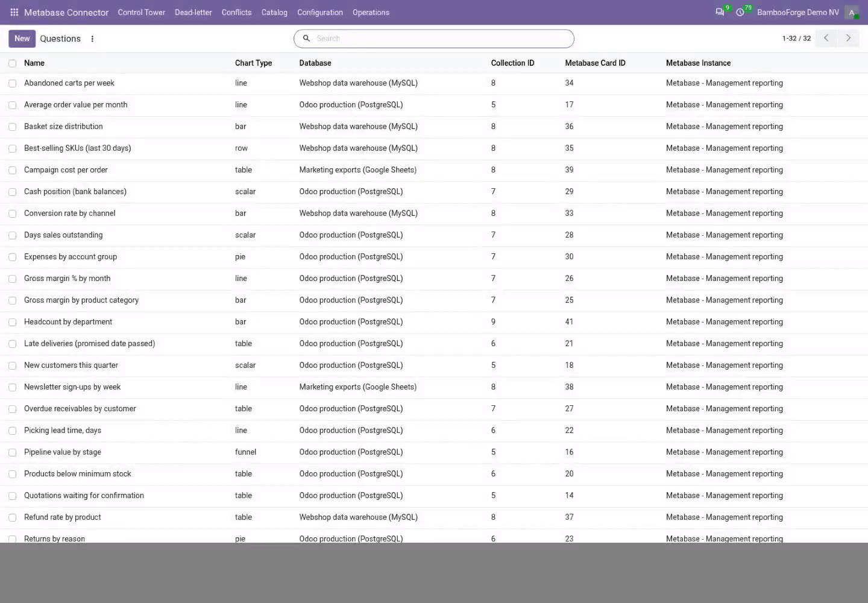
Task: Open the BambooForge Demo NV company switcher
Action: tap(797, 12)
